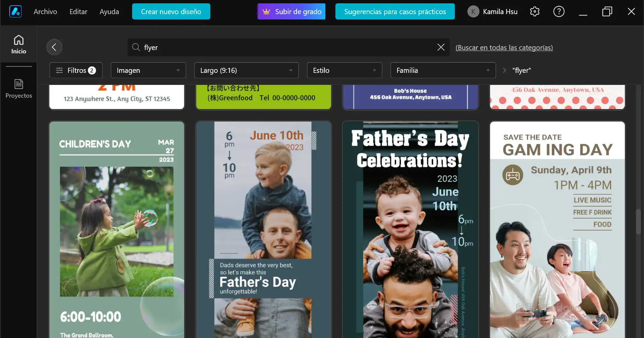Click Buscar en todas las categorías link

click(504, 48)
